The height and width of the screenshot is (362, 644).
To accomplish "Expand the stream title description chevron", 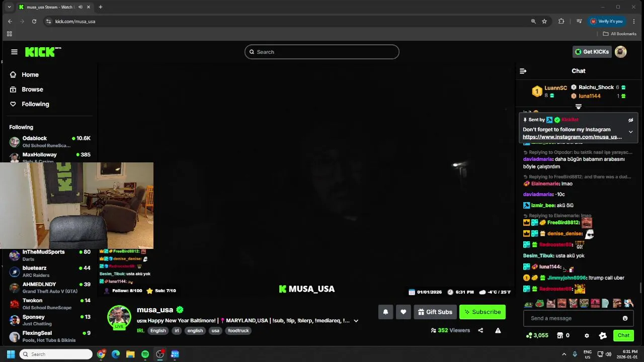I will [x=356, y=321].
